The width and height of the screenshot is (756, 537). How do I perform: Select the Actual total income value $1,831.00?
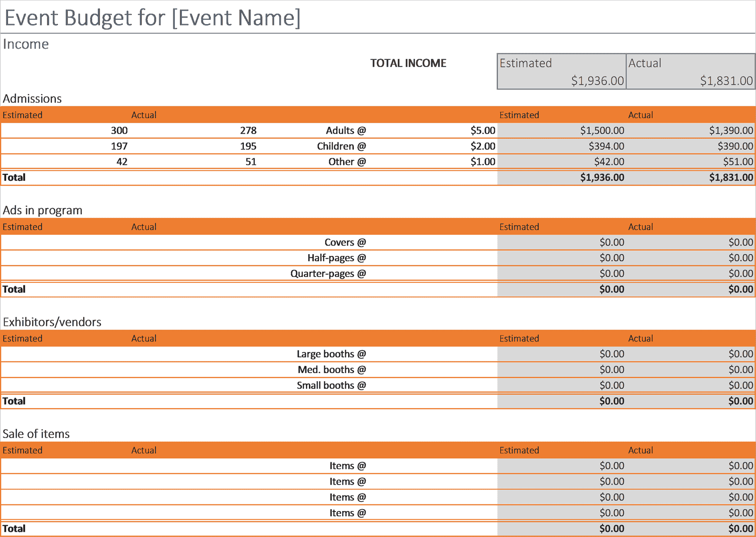[726, 81]
